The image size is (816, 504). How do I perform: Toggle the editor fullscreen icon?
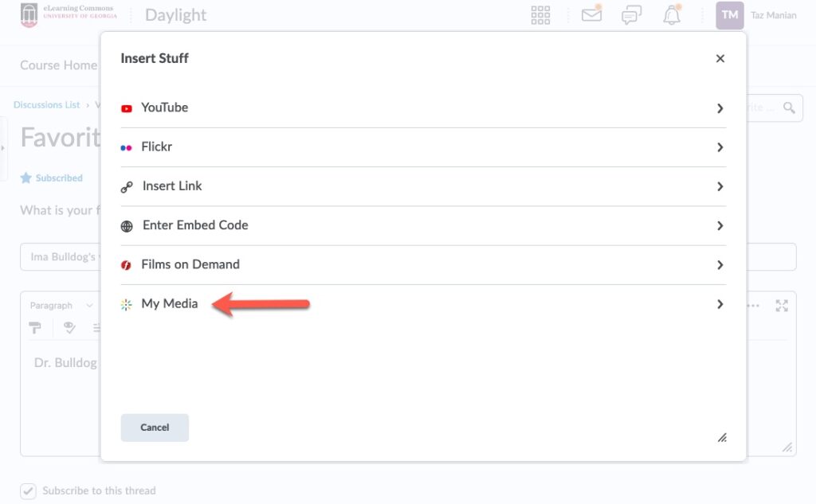pos(782,306)
